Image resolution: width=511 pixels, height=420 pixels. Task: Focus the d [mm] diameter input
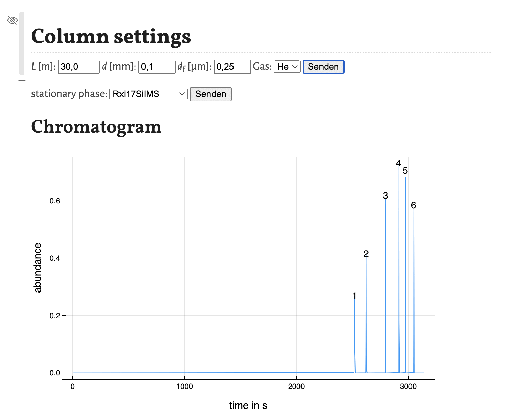tap(157, 67)
